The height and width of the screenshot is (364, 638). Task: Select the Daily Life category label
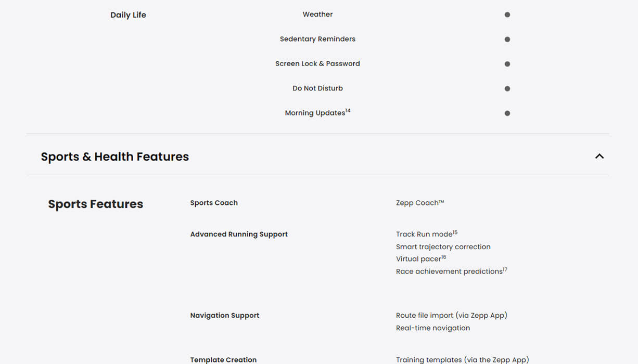(128, 15)
